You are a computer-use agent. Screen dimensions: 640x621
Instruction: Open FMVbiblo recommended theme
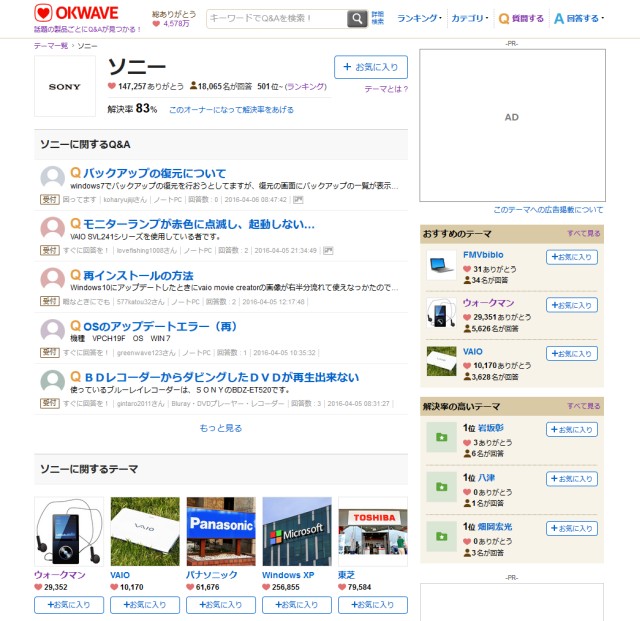pos(483,255)
